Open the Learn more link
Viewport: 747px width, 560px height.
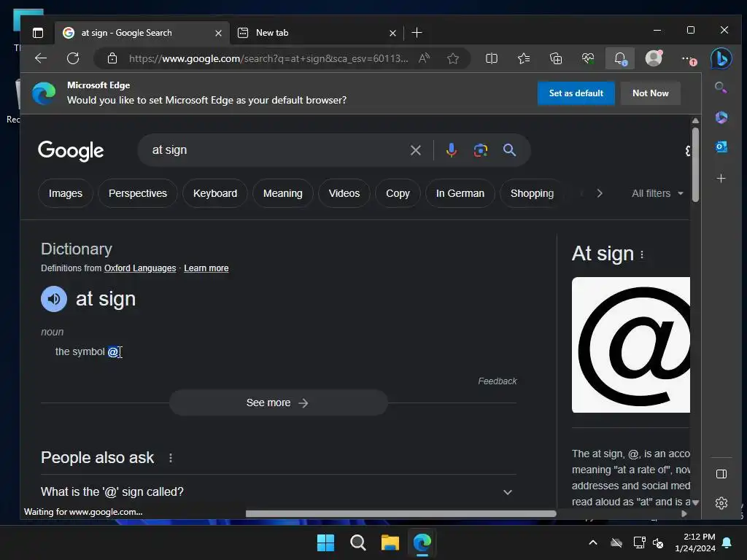click(x=206, y=268)
